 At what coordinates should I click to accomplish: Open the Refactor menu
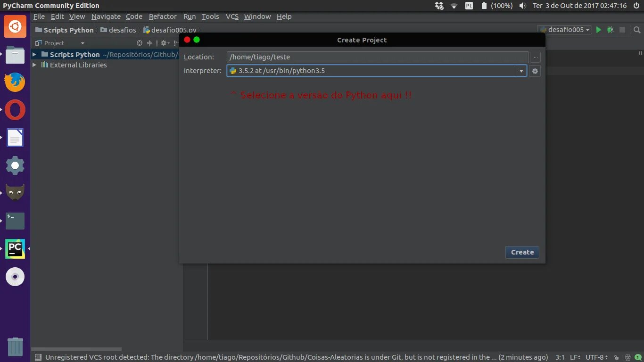point(163,16)
